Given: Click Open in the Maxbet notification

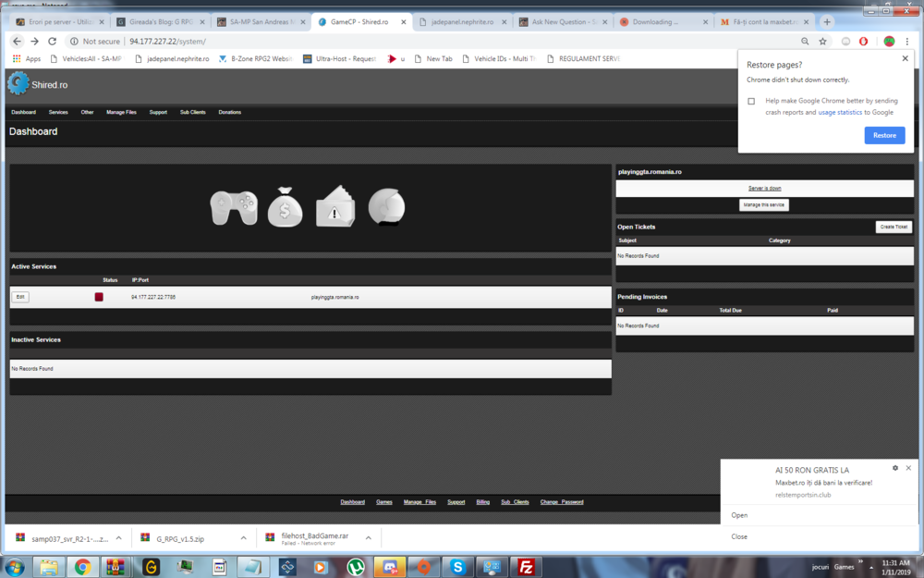Looking at the screenshot, I should tap(739, 515).
